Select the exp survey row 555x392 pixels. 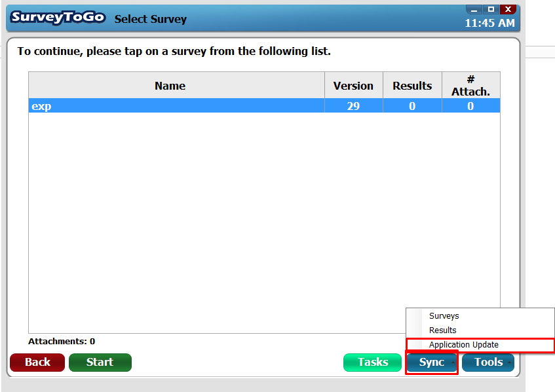click(265, 106)
